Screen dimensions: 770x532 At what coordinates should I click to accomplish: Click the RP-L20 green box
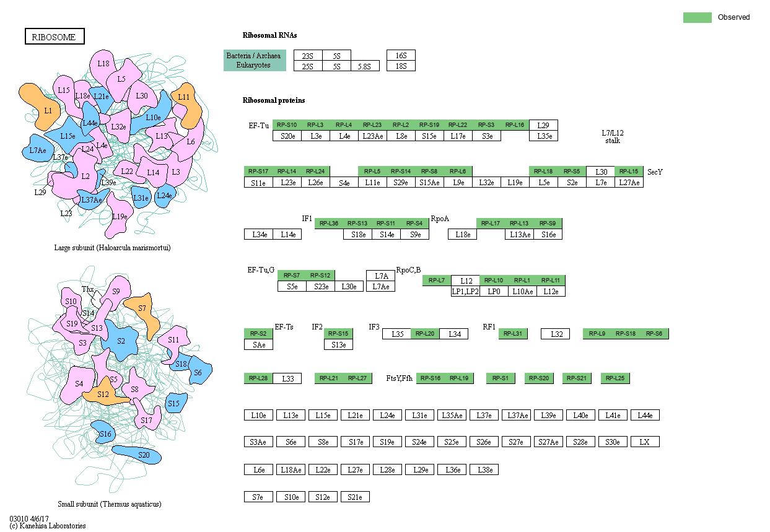(x=425, y=334)
